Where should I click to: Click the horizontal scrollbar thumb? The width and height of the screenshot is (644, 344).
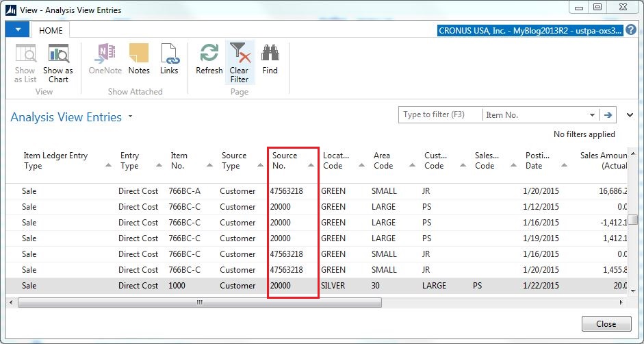tap(198, 302)
